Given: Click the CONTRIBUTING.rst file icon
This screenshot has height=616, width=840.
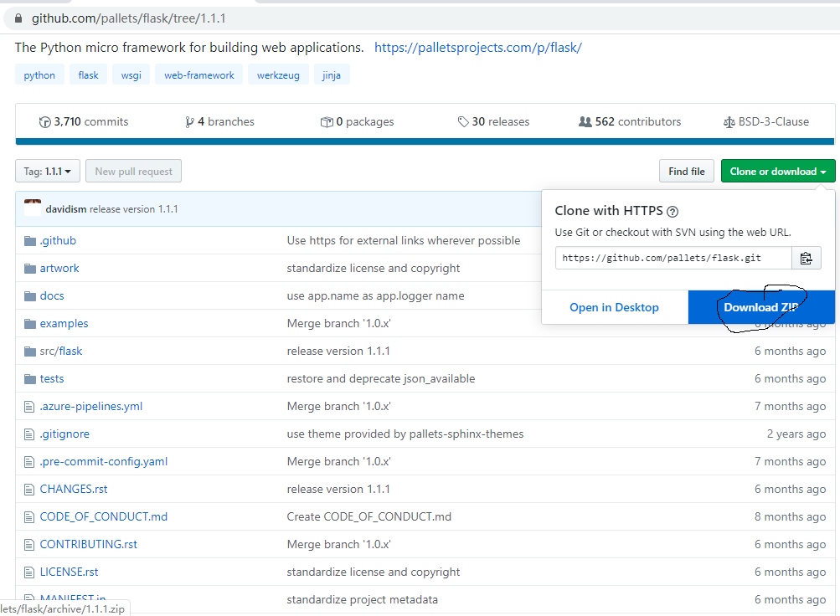Looking at the screenshot, I should pyautogui.click(x=29, y=545).
